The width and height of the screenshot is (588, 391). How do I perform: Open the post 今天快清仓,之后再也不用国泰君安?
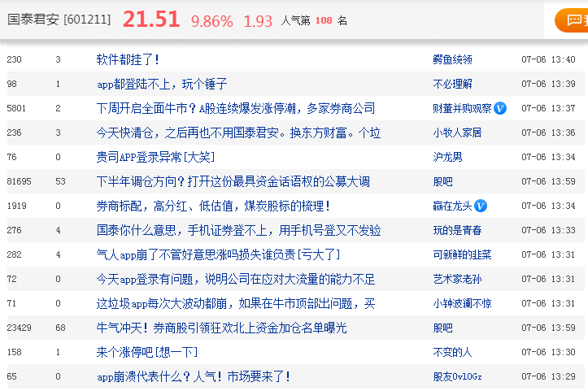pos(238,133)
